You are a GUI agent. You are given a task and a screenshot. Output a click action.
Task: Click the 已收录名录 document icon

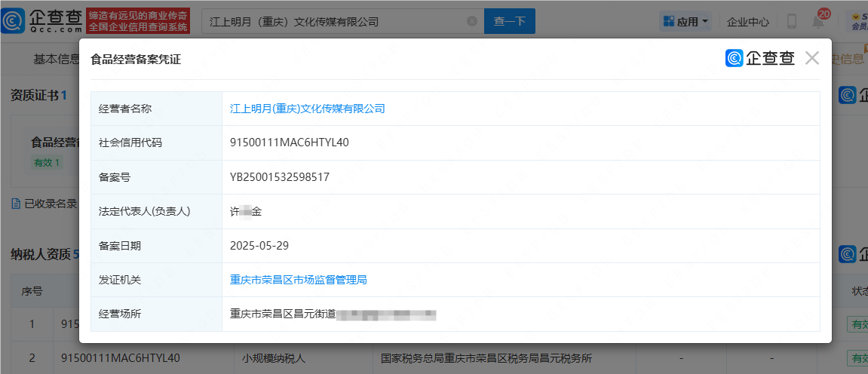coord(16,204)
